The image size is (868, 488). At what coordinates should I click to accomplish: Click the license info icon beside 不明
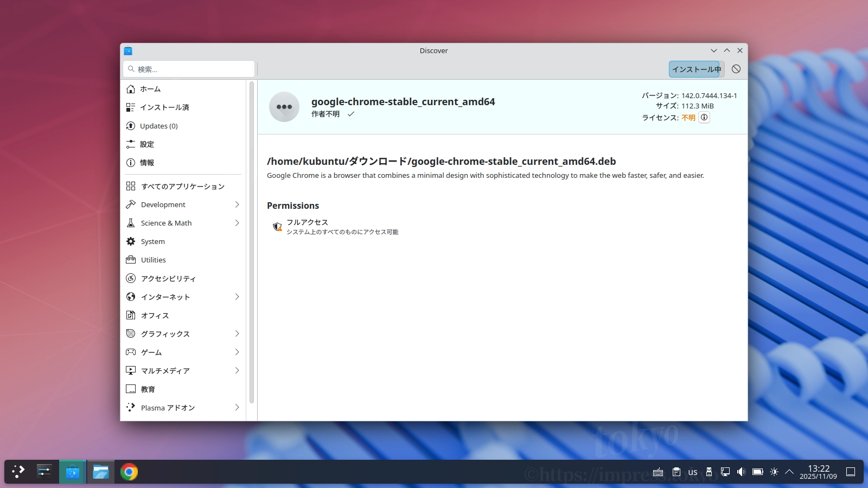[704, 117]
